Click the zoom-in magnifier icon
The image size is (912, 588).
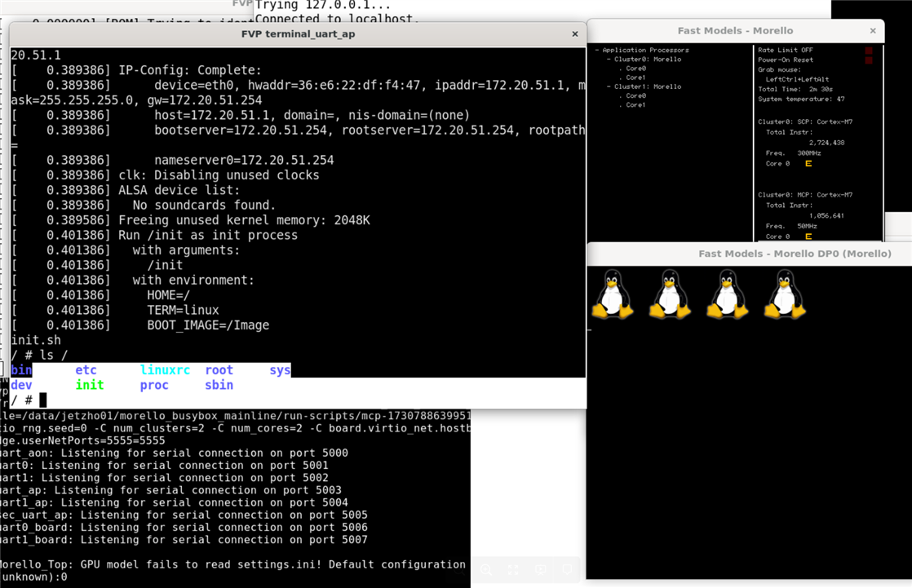(x=486, y=570)
